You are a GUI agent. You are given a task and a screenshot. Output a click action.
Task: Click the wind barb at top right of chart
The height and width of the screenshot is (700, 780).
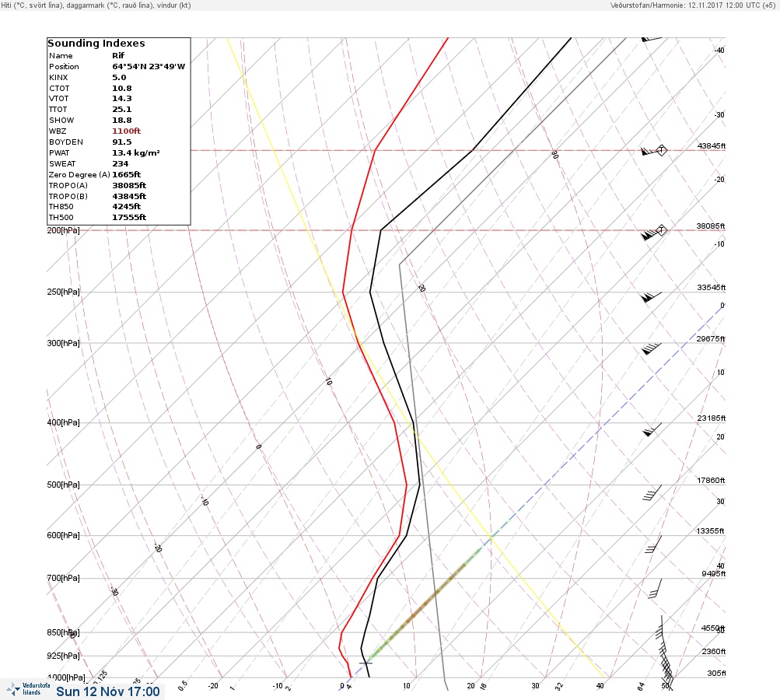(x=651, y=38)
